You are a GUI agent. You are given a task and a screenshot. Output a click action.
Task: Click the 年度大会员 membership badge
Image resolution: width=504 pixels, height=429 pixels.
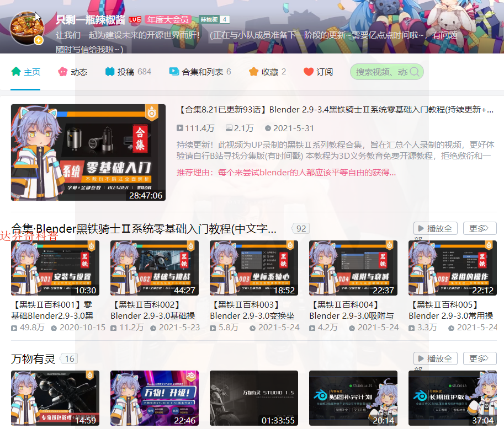(168, 20)
